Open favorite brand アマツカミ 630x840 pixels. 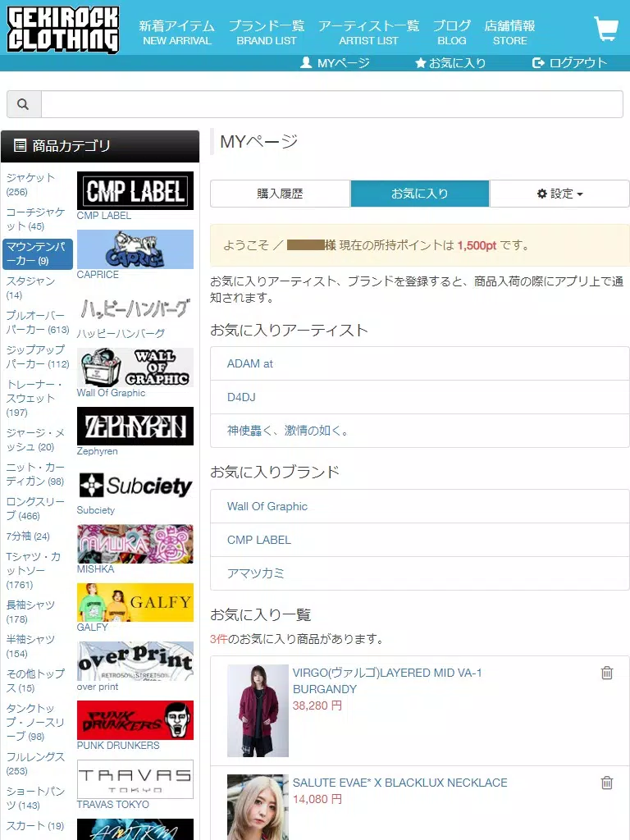tap(419, 573)
